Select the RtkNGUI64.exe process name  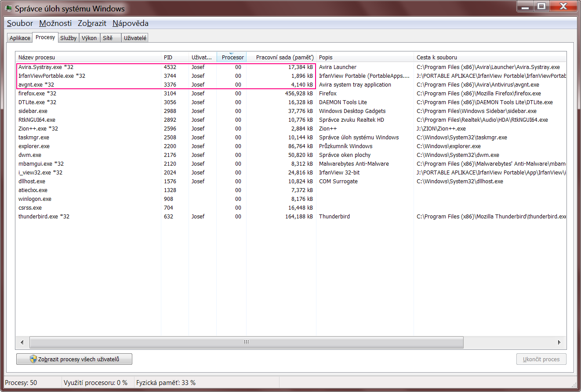pyautogui.click(x=37, y=120)
